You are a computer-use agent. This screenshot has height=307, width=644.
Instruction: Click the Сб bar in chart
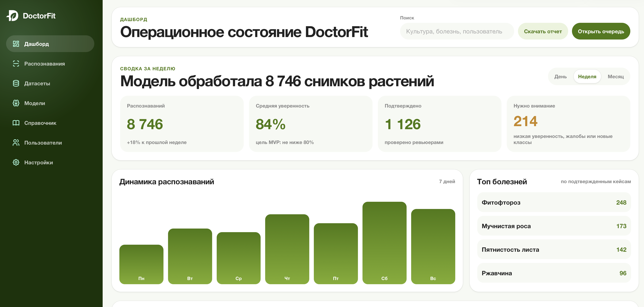384,243
